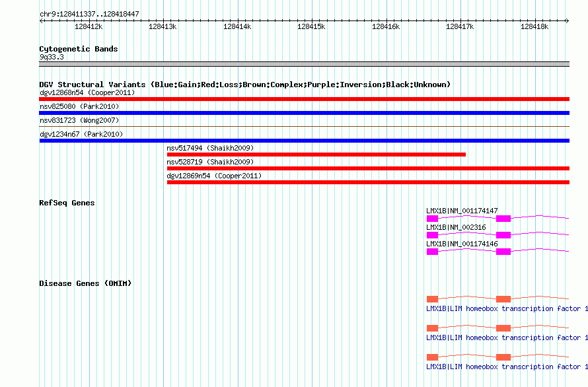588x387 pixels.
Task: Click the 128412k ruler tick label
Action: pyautogui.click(x=89, y=26)
